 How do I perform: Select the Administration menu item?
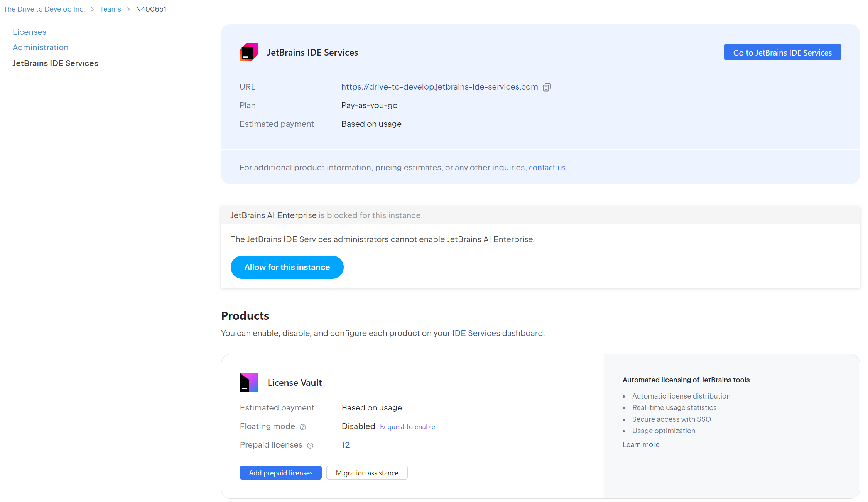coord(40,47)
